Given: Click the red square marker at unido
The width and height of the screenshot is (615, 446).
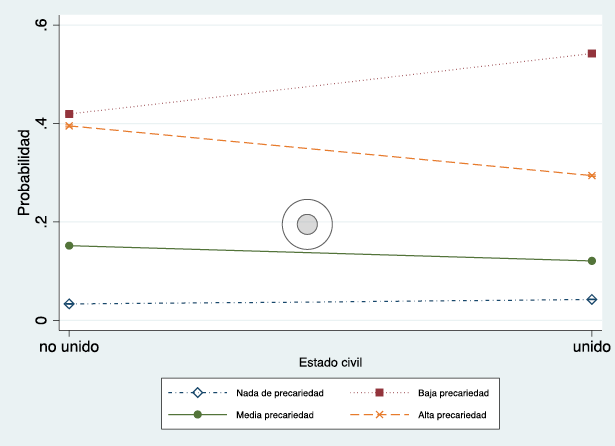Looking at the screenshot, I should 592,54.
